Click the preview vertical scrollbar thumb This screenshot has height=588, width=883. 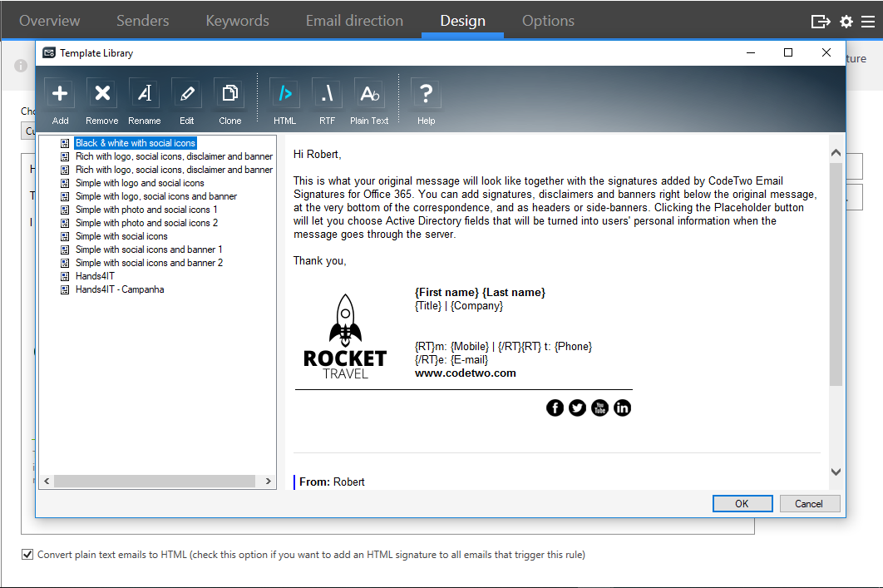(836, 274)
